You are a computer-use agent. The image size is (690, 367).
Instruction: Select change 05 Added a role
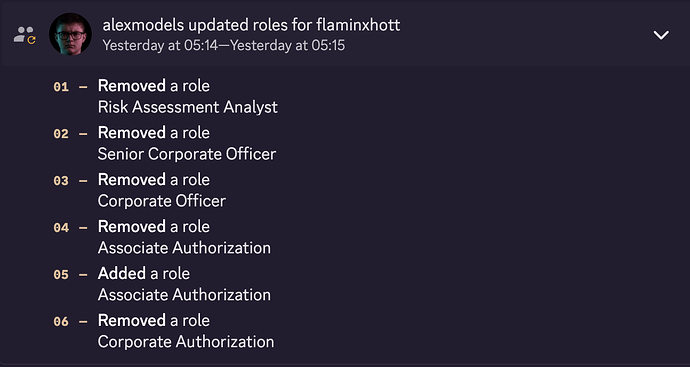[143, 274]
